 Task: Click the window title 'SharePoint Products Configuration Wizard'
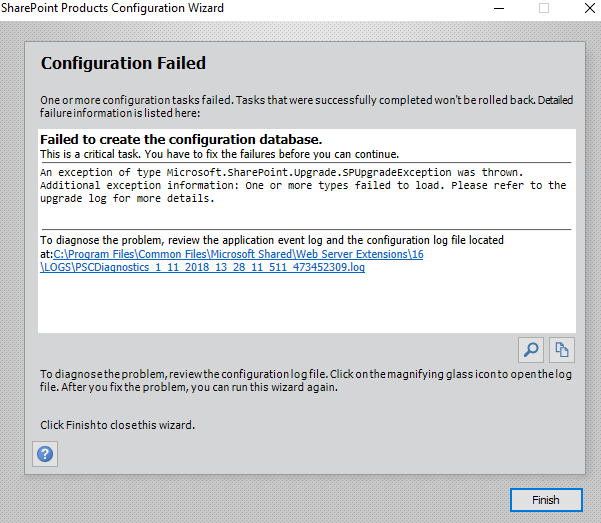click(112, 8)
